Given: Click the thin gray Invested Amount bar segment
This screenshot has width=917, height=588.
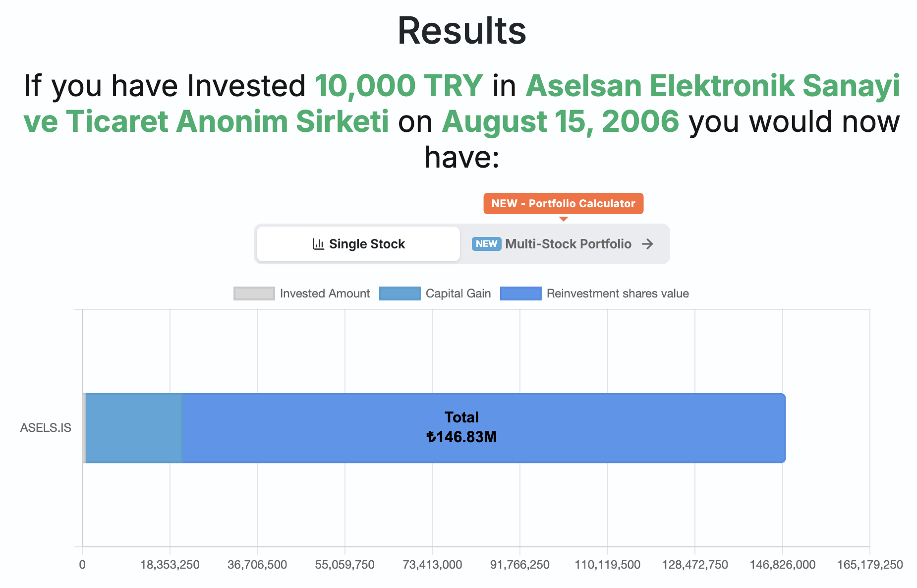Looking at the screenshot, I should click(x=84, y=428).
